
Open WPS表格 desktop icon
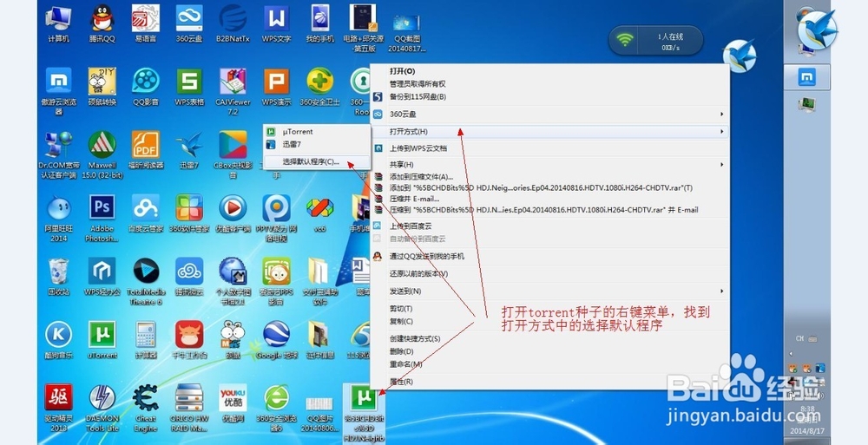click(189, 87)
